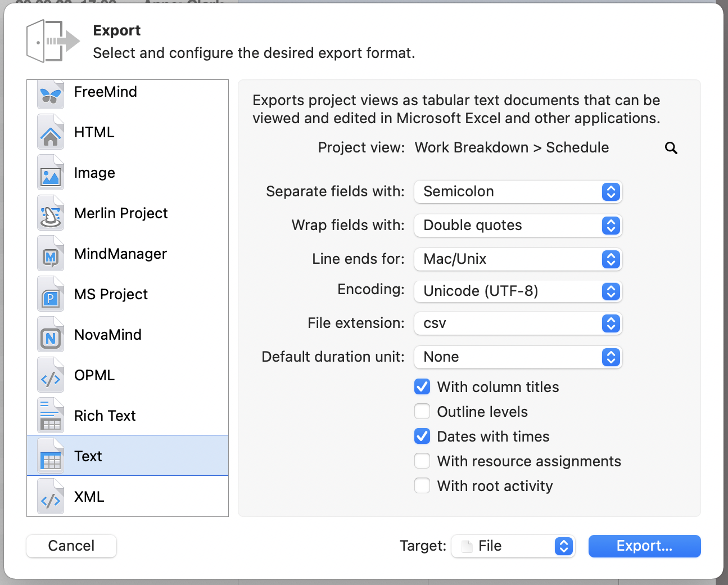Enable the Outline levels checkbox
The width and height of the screenshot is (728, 585).
tap(422, 411)
